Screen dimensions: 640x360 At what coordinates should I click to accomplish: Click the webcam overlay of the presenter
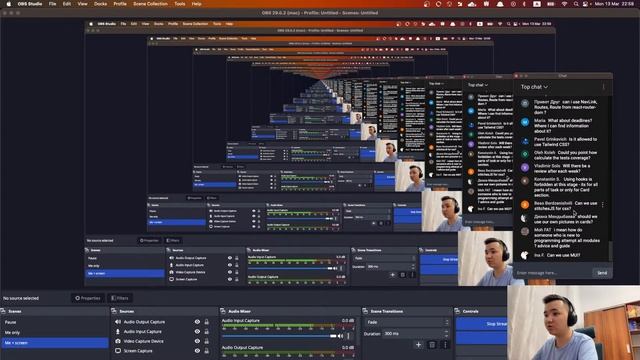(573, 322)
